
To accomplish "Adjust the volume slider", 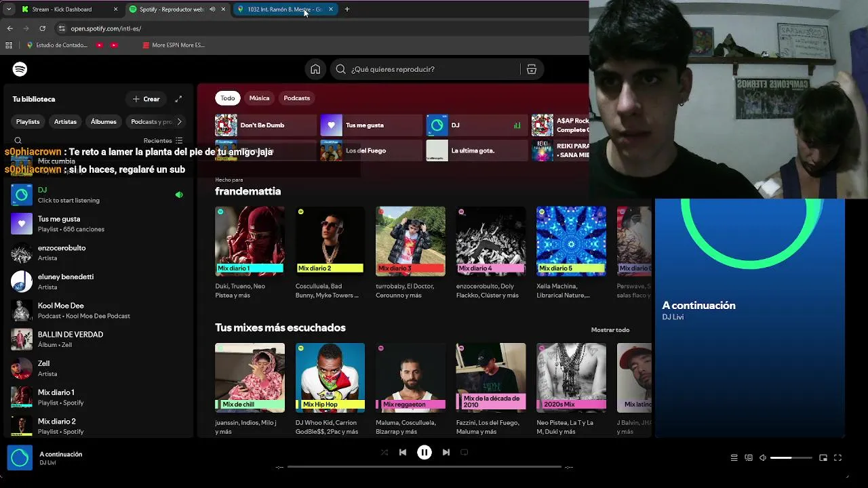I will 791,458.
